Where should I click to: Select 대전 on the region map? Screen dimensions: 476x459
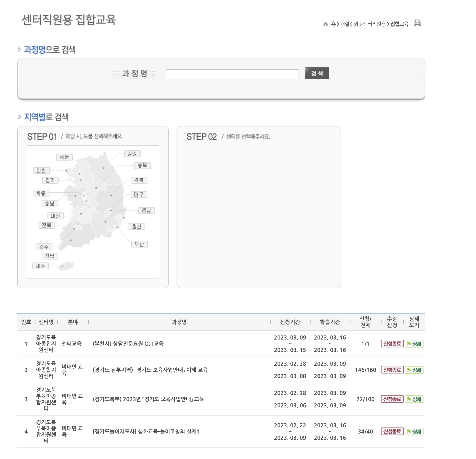click(x=55, y=216)
